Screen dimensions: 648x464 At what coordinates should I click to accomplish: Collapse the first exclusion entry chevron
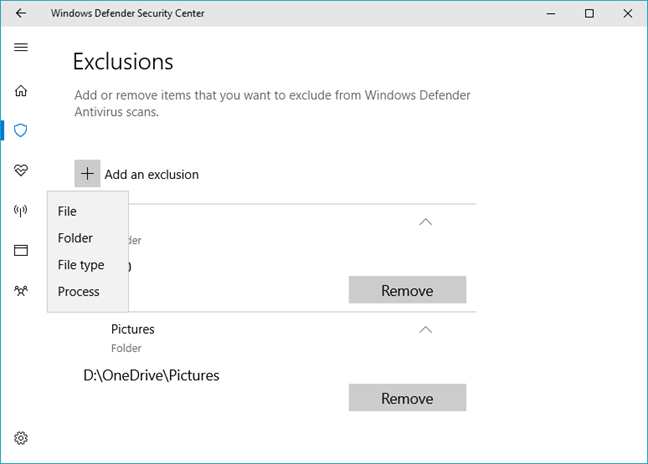click(x=425, y=222)
